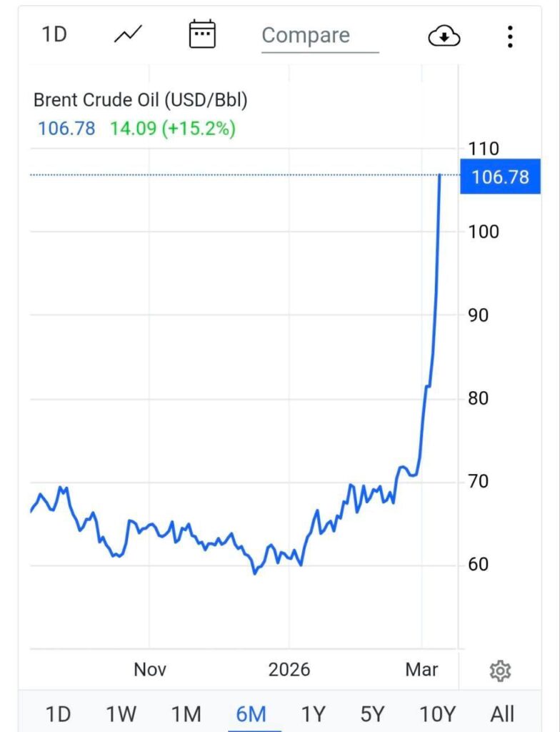This screenshot has height=732, width=560.
Task: Click the 106.78 price label on axis
Action: (501, 176)
